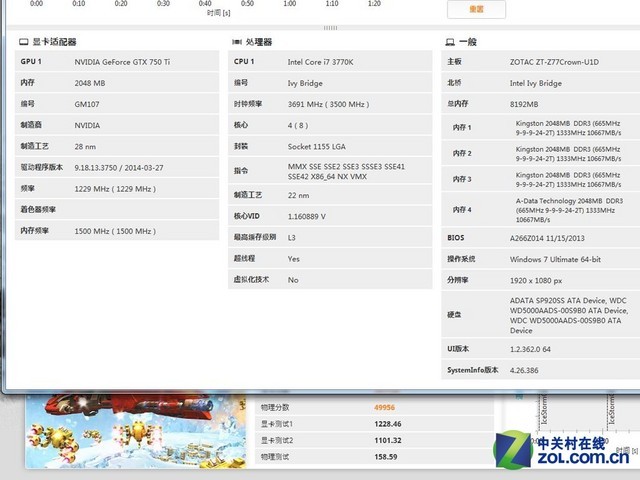Viewport: 640px width, 480px height.
Task: Click the monitor icon beside 显卡适配器
Action: click(x=24, y=42)
